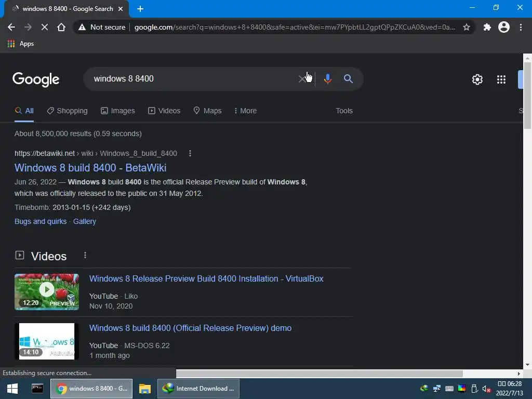This screenshot has height=399, width=532.
Task: Open Windows 8 build 8400 Official Release Preview demo
Action: point(190,328)
